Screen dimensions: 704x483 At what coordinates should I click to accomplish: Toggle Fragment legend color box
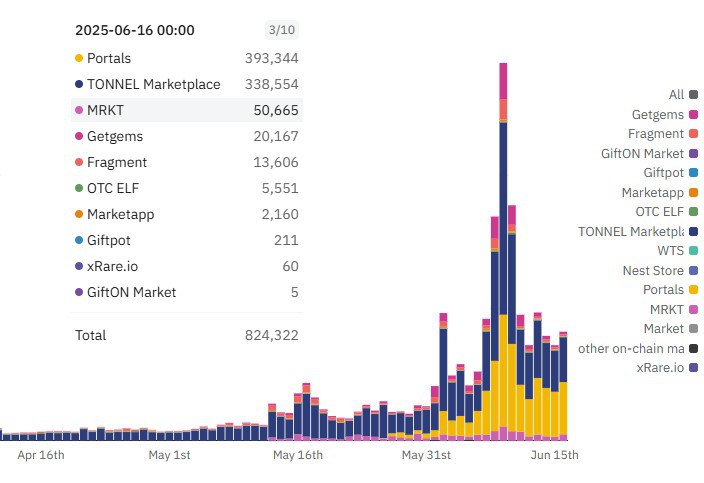(x=693, y=134)
